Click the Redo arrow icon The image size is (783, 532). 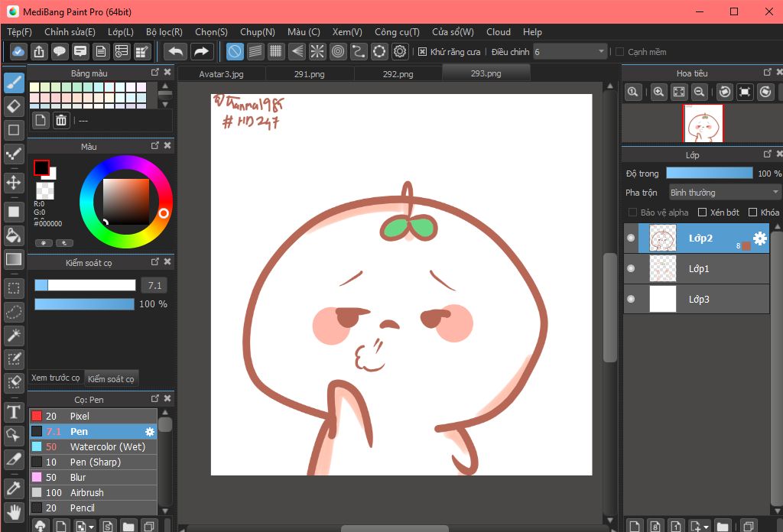(201, 51)
